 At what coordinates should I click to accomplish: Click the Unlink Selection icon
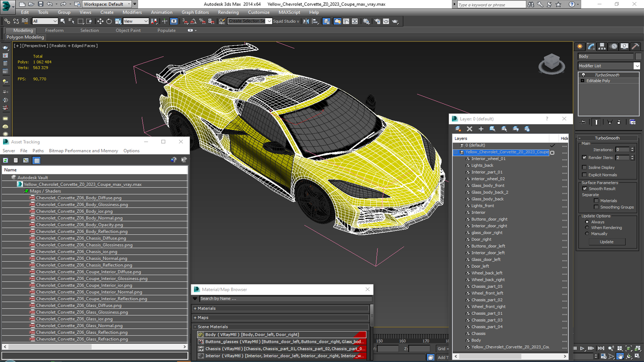pos(16,21)
